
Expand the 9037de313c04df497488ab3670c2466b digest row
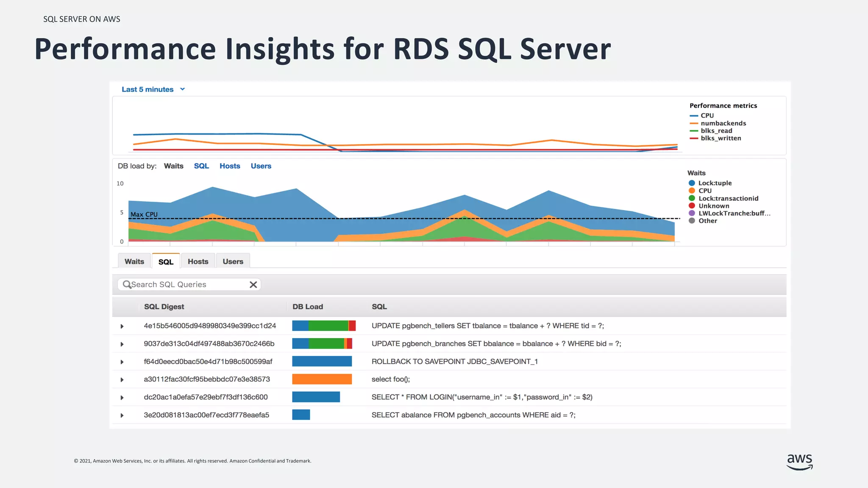122,344
